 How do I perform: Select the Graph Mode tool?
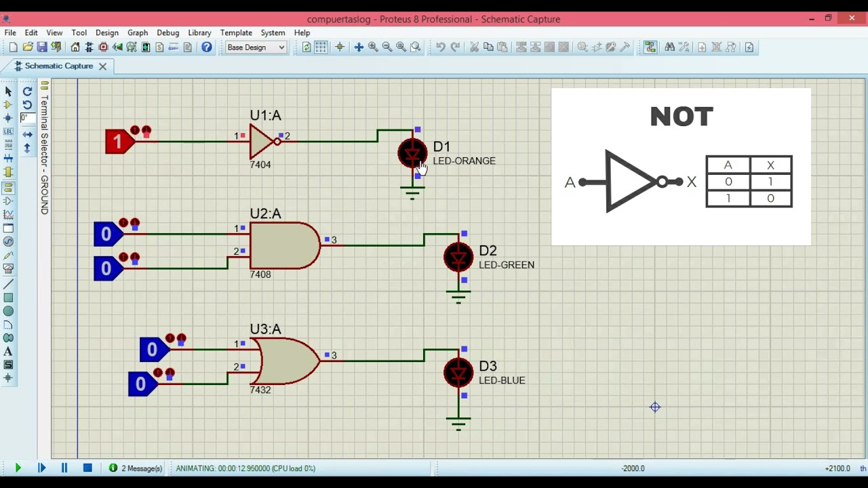point(8,214)
